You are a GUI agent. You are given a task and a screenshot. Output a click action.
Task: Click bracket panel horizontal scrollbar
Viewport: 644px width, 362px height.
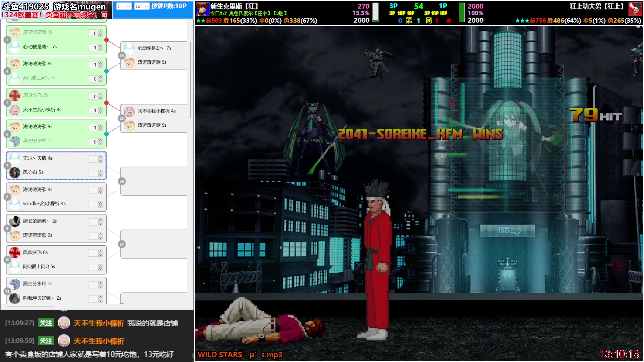coord(31,307)
